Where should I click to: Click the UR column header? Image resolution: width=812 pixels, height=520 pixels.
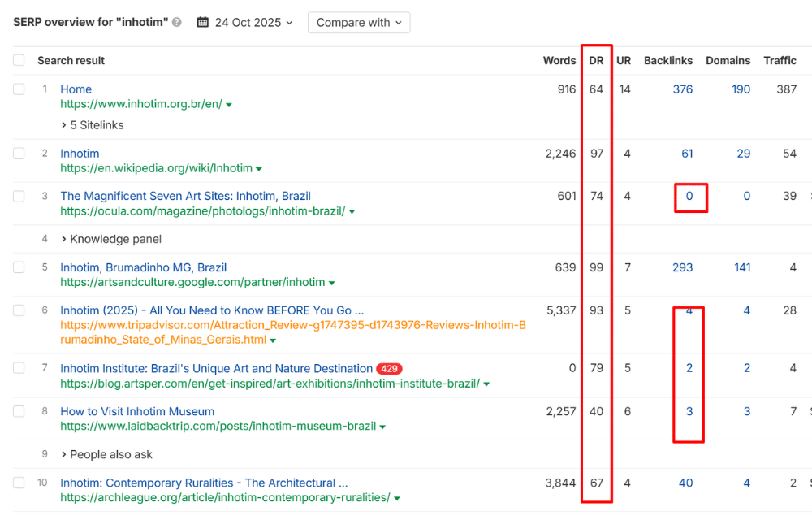click(624, 60)
